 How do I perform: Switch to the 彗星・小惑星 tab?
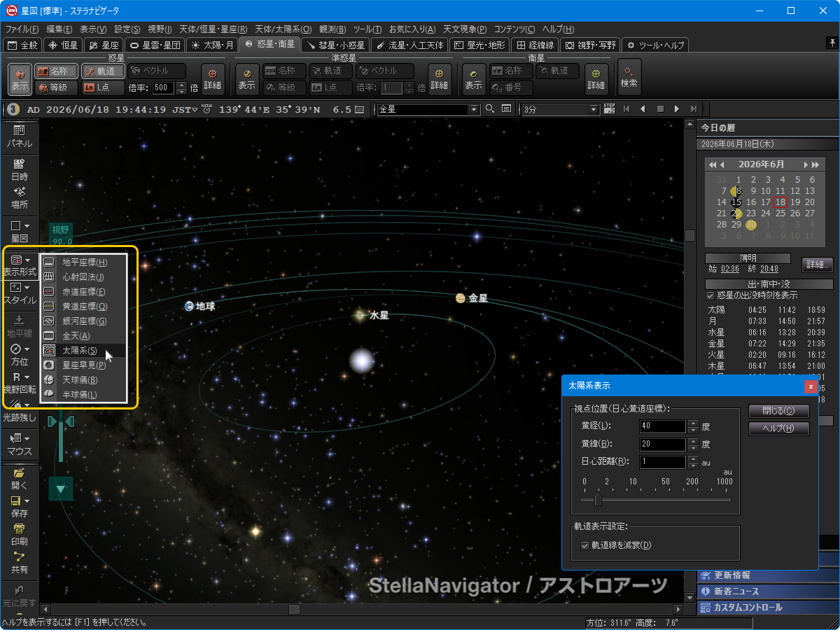point(337,45)
